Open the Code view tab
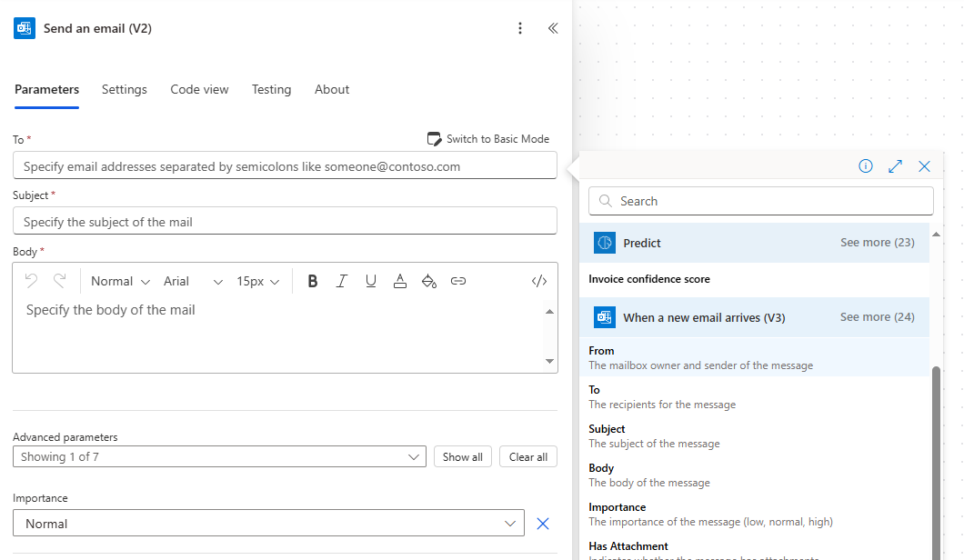964x560 pixels. tap(199, 89)
